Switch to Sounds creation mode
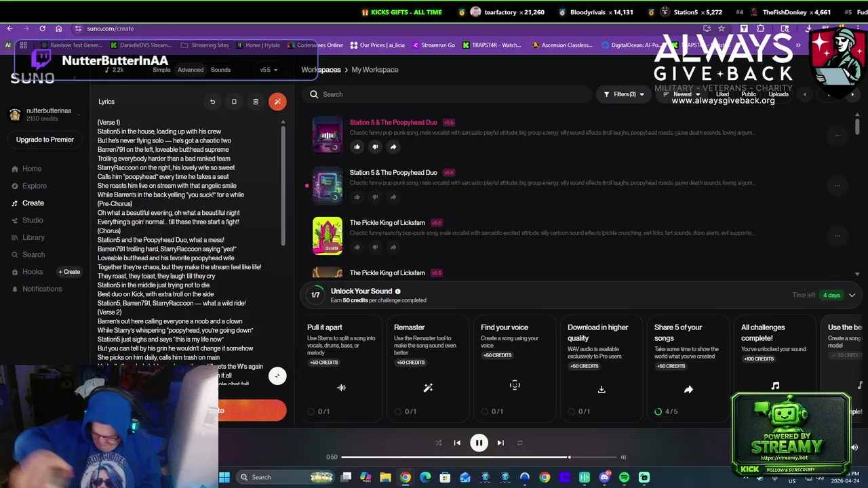 [220, 70]
